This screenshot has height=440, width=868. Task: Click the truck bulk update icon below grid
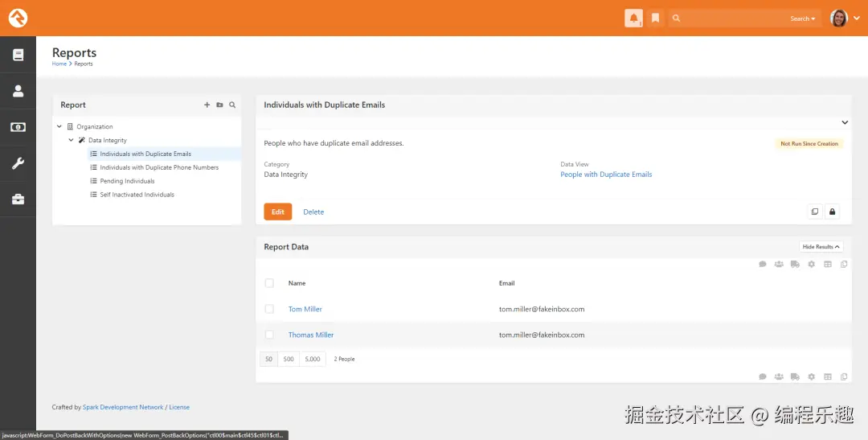[795, 376]
